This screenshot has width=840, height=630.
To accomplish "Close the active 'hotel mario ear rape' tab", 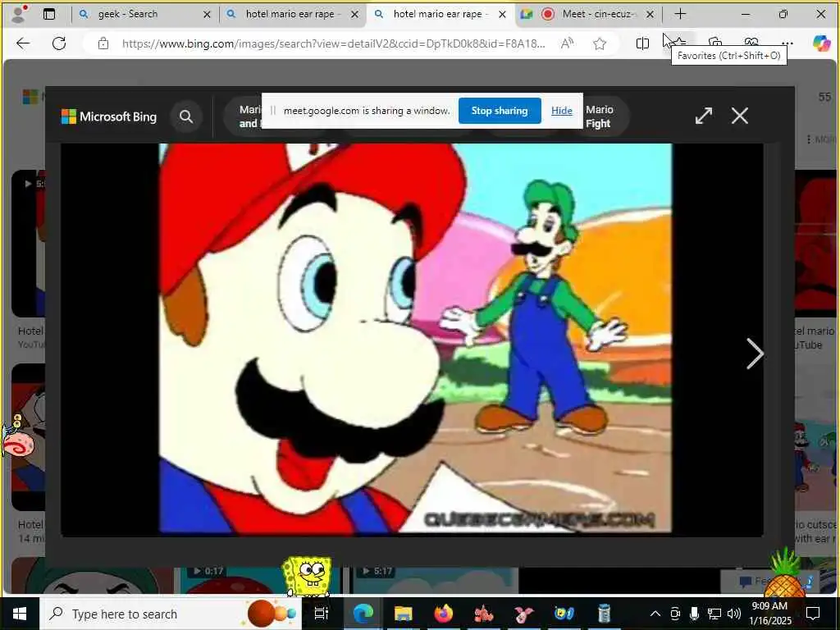I will [x=502, y=15].
